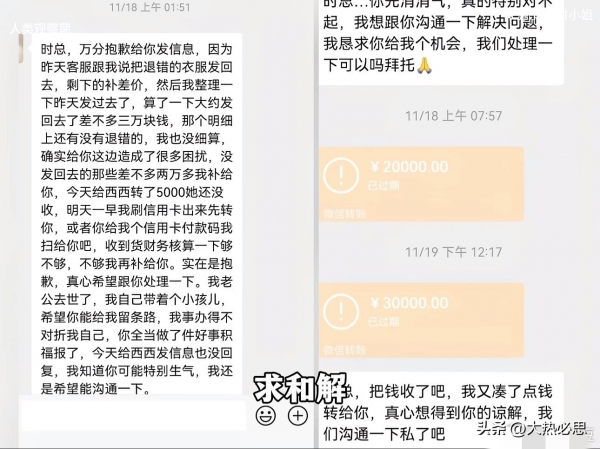Tap the 11/19 下午 12:17 timestamp

(x=453, y=252)
